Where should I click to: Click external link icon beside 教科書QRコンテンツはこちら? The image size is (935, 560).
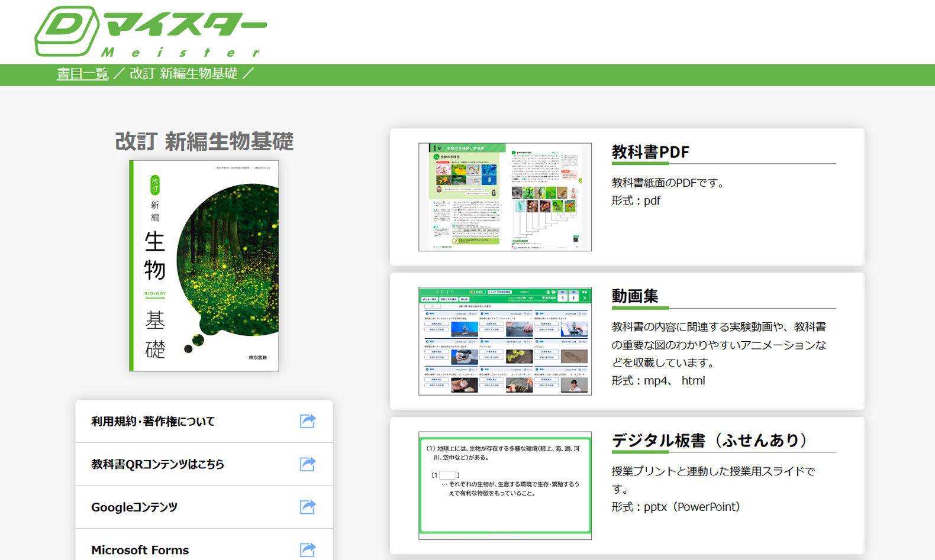point(308,464)
